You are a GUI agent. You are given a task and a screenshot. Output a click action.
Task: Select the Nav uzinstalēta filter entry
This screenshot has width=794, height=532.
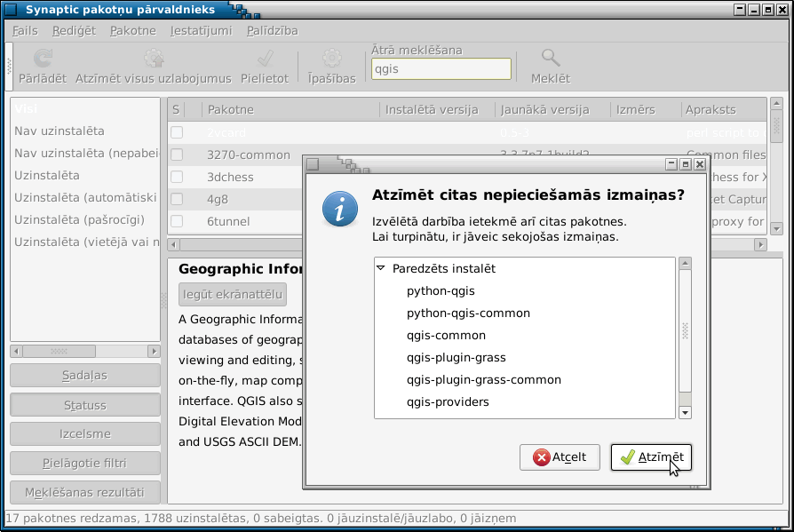click(x=85, y=131)
